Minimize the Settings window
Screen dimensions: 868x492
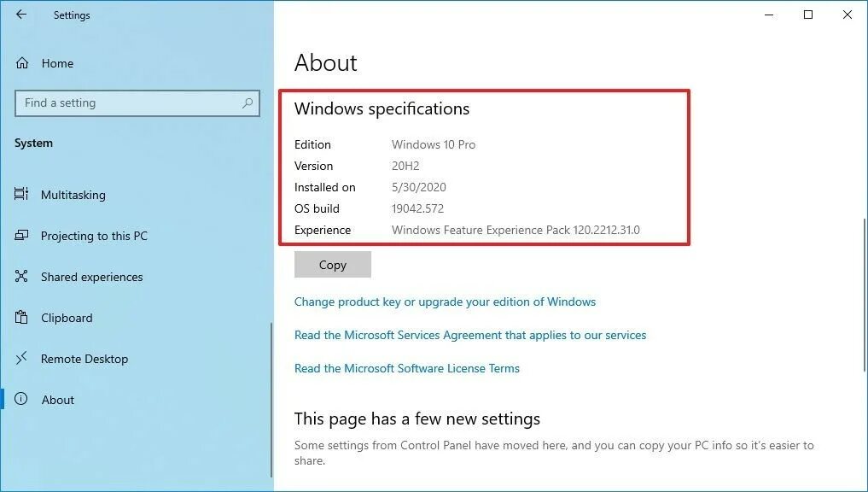click(x=769, y=15)
